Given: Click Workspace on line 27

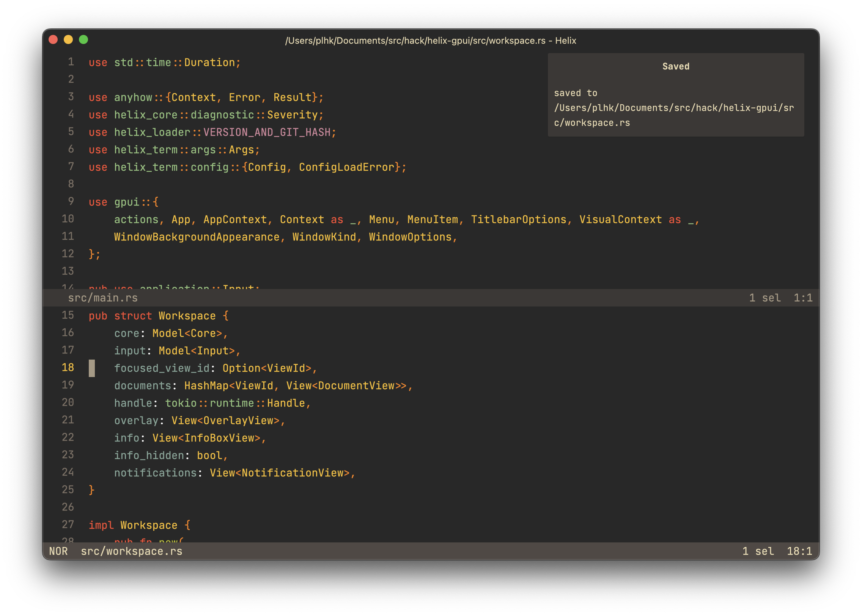Looking at the screenshot, I should tap(149, 525).
